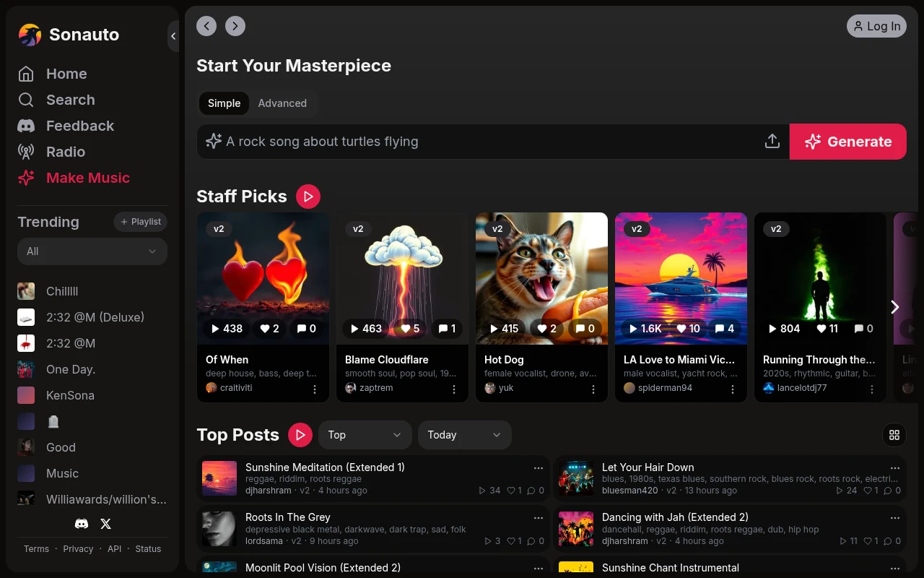The height and width of the screenshot is (578, 924).
Task: Like the Blame Cloudflare song
Action: [x=409, y=329]
